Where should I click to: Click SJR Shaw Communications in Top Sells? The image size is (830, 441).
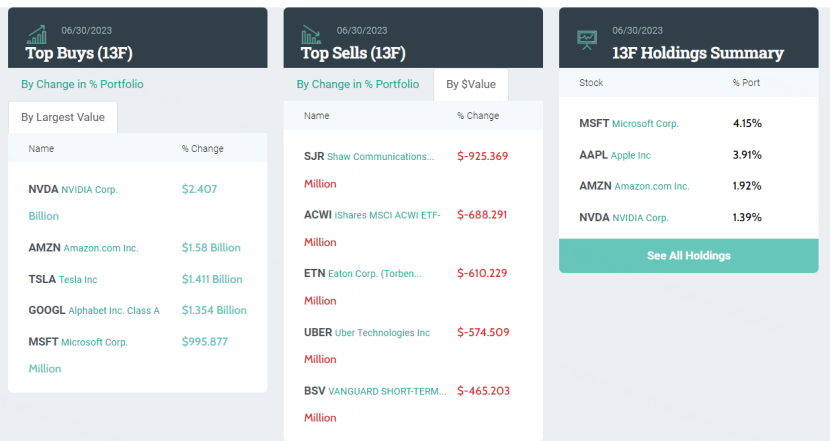[369, 156]
